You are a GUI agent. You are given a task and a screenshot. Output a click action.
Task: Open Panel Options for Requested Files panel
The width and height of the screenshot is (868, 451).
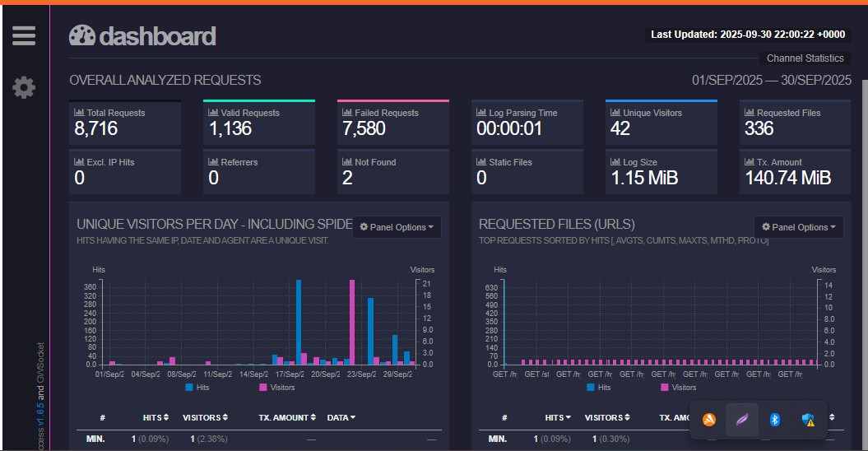click(x=798, y=227)
